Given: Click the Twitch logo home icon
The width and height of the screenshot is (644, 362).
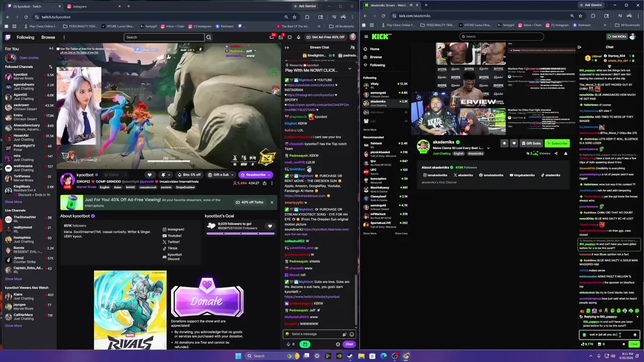Looking at the screenshot, I should click(8, 37).
